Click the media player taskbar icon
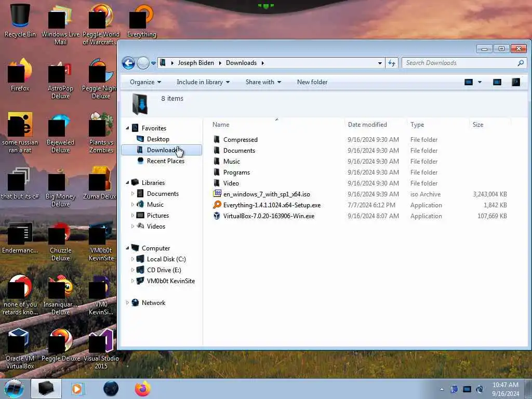 tap(77, 389)
